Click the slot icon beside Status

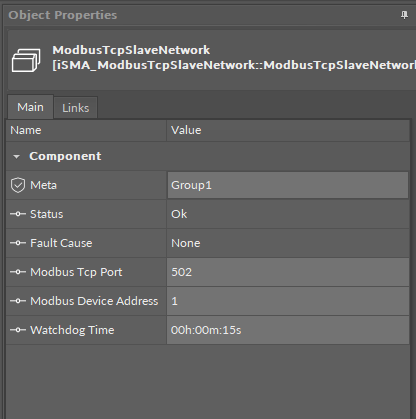click(18, 214)
